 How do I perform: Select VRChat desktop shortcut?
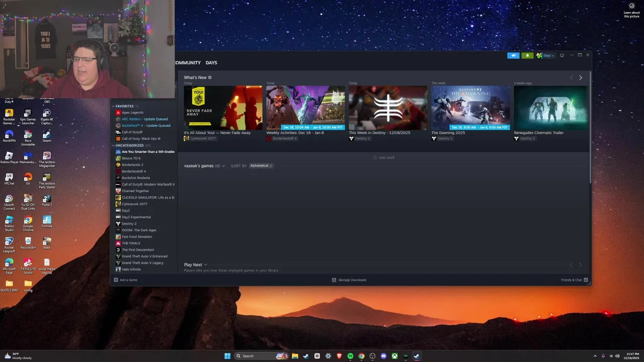9,179
